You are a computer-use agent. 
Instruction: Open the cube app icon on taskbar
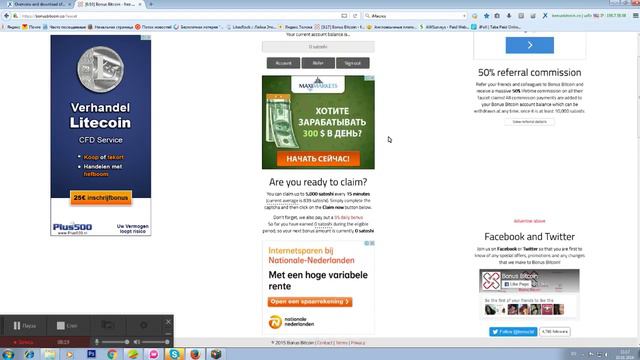pos(216,354)
